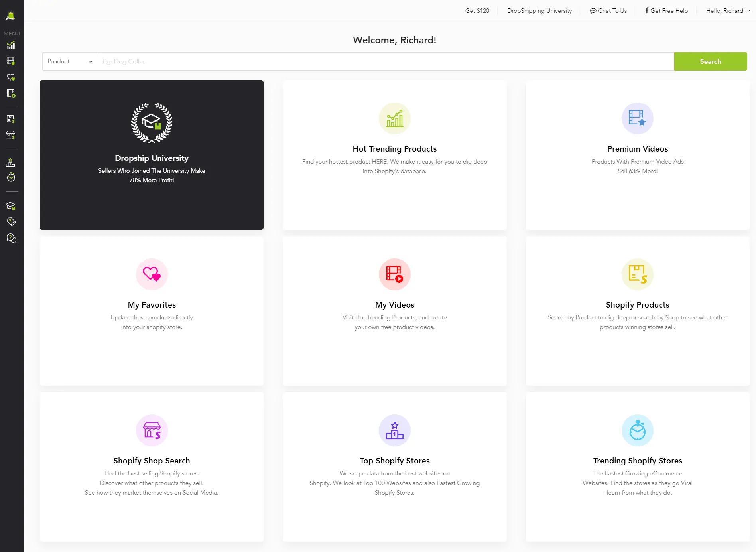756x552 pixels.
Task: Open the help chat icon in sidebar
Action: [11, 238]
